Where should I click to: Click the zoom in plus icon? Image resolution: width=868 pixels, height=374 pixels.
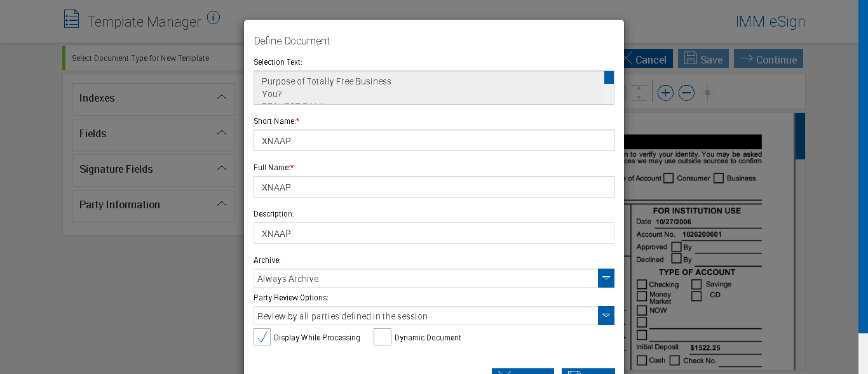click(665, 93)
